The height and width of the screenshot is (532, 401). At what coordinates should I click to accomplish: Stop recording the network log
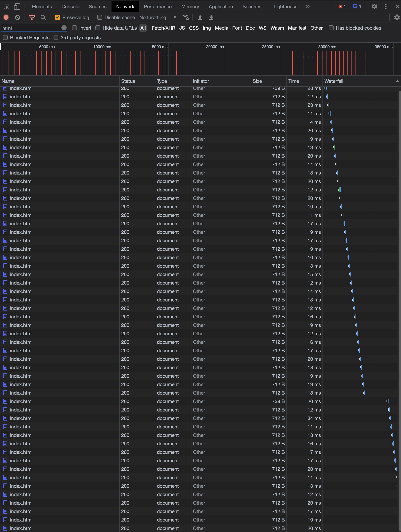click(x=6, y=17)
